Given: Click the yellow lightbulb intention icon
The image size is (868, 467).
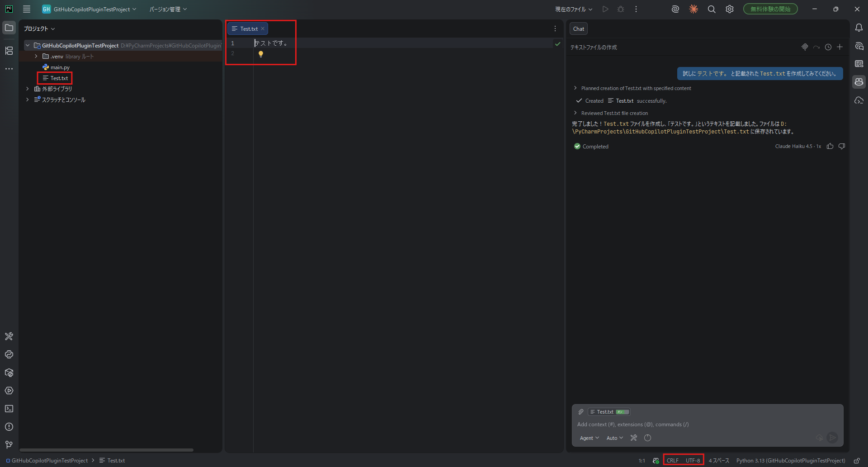Looking at the screenshot, I should [261, 54].
